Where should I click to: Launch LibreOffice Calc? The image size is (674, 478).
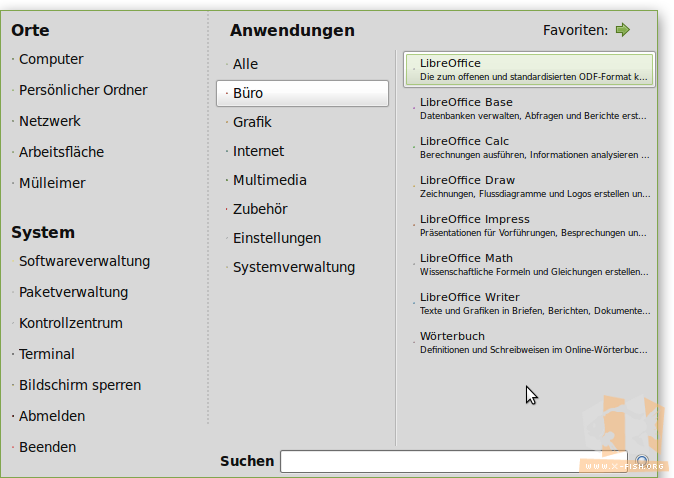pyautogui.click(x=529, y=147)
